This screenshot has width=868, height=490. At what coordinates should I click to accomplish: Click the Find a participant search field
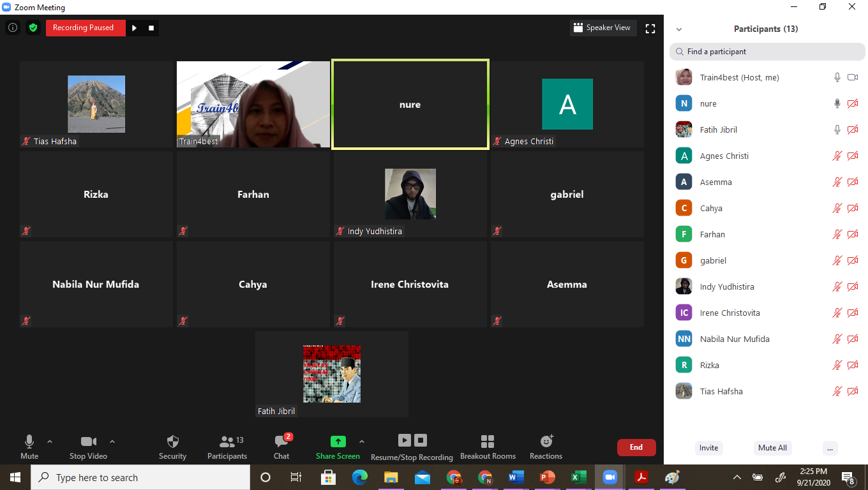pos(766,52)
